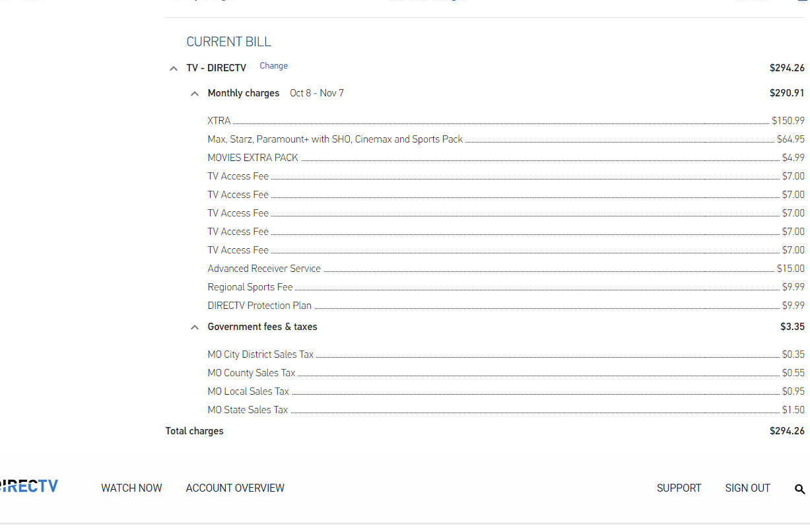The width and height of the screenshot is (810, 532).
Task: Click the Oct 8 - Nov 7 date range
Action: [317, 93]
